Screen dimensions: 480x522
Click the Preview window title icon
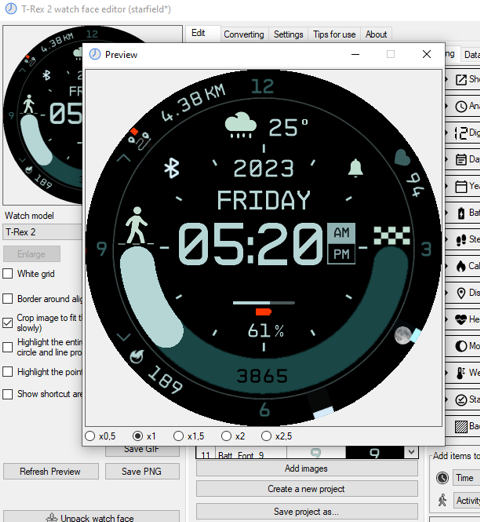95,54
